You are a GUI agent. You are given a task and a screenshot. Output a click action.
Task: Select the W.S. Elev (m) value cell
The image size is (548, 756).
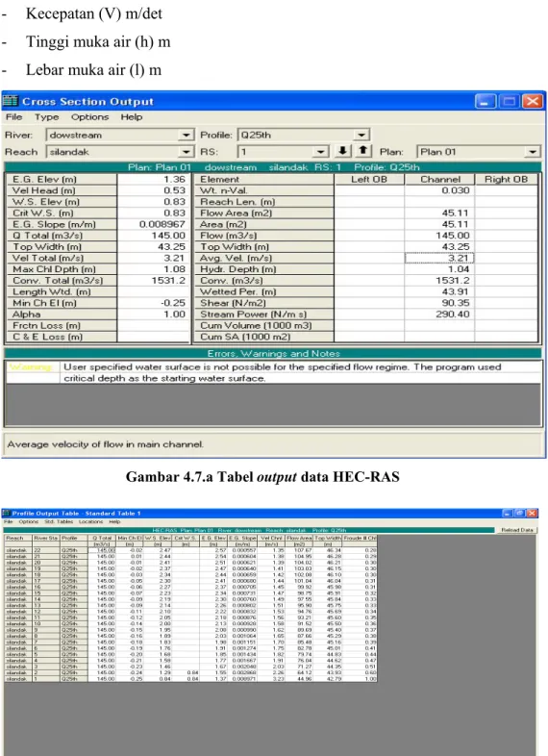(154, 202)
